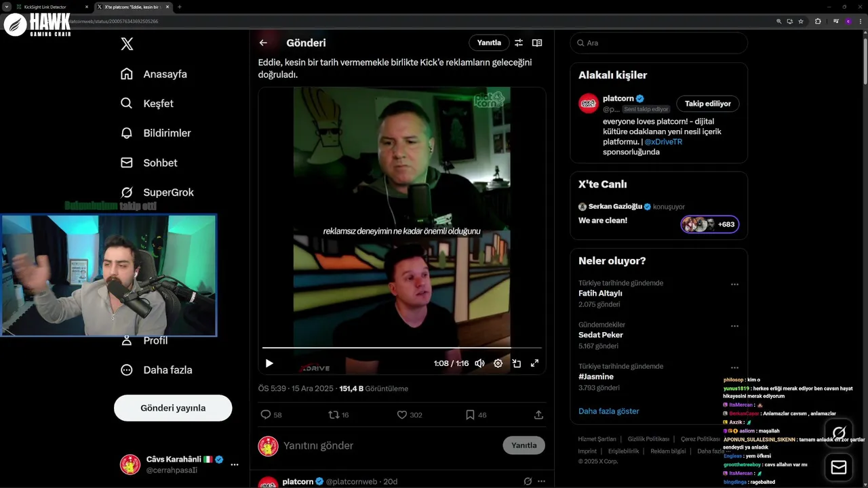Click the Takip ediliyor button
Image resolution: width=868 pixels, height=488 pixels.
pos(707,104)
